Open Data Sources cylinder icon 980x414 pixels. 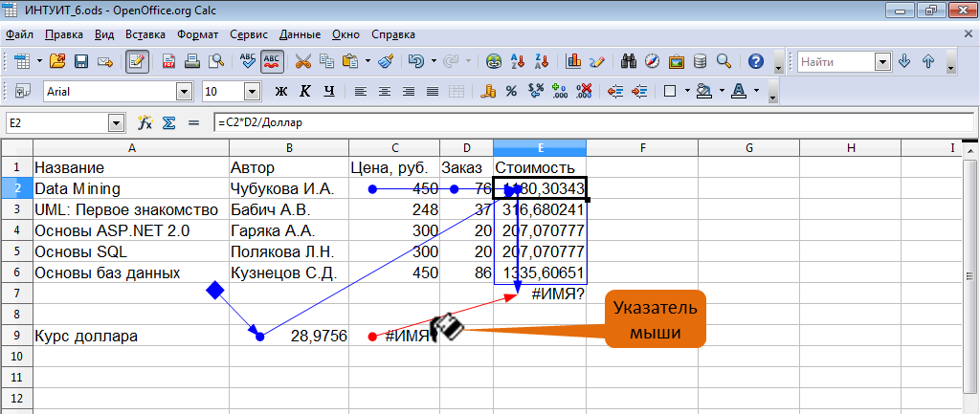click(700, 61)
